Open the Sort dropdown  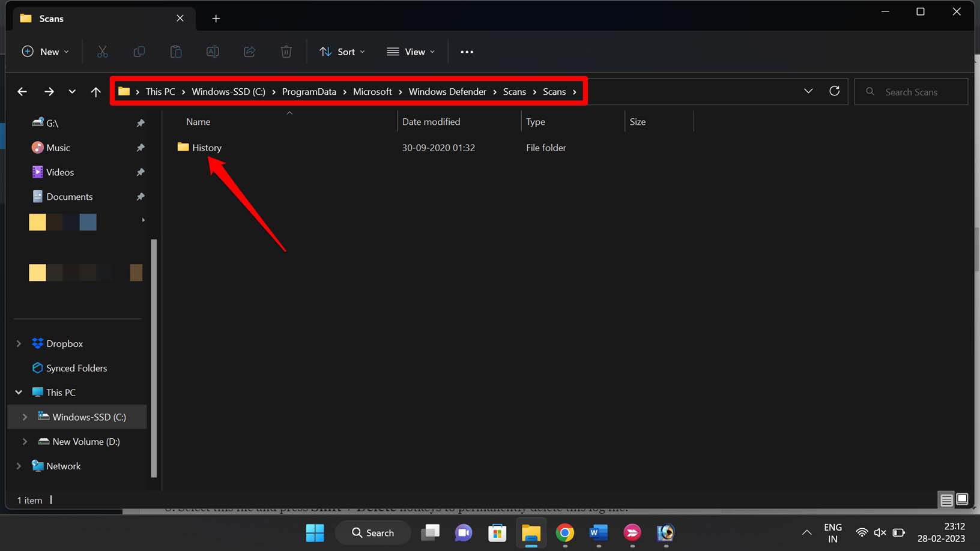[342, 52]
